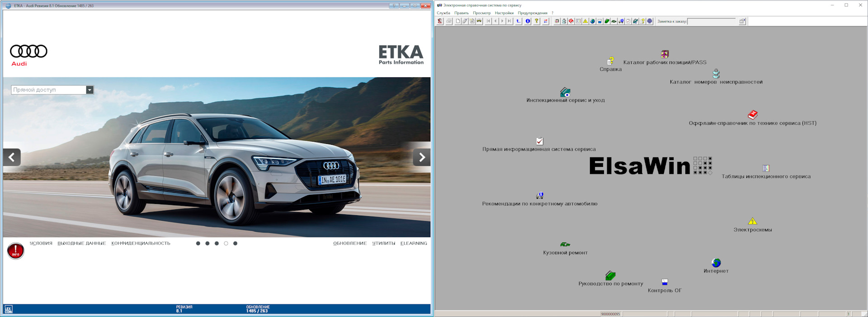Click the yellow warning triangle toolbar icon
The width and height of the screenshot is (868, 317).
[585, 21]
